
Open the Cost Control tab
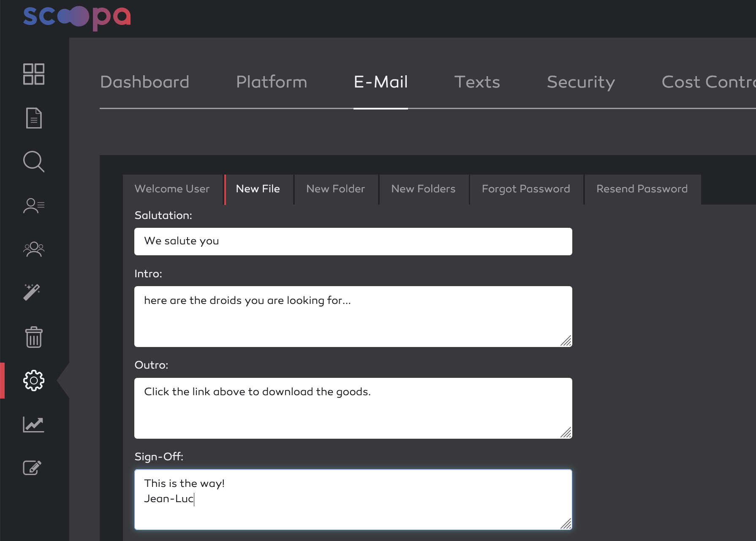709,82
